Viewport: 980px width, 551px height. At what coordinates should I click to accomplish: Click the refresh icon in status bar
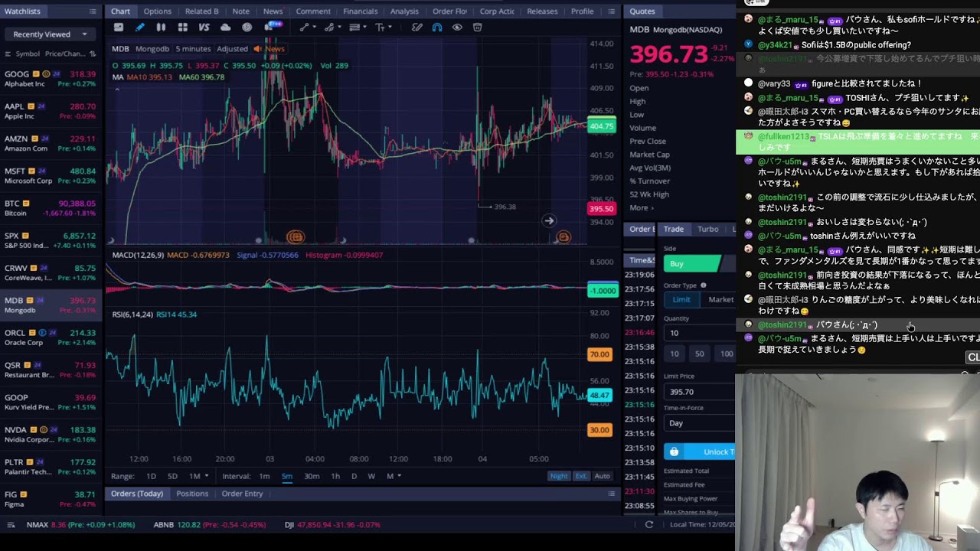click(648, 524)
